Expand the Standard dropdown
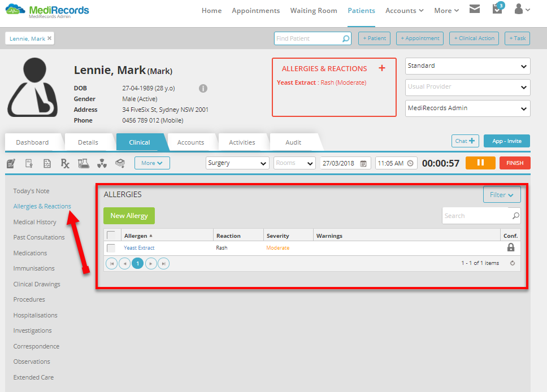The width and height of the screenshot is (547, 392). [467, 66]
